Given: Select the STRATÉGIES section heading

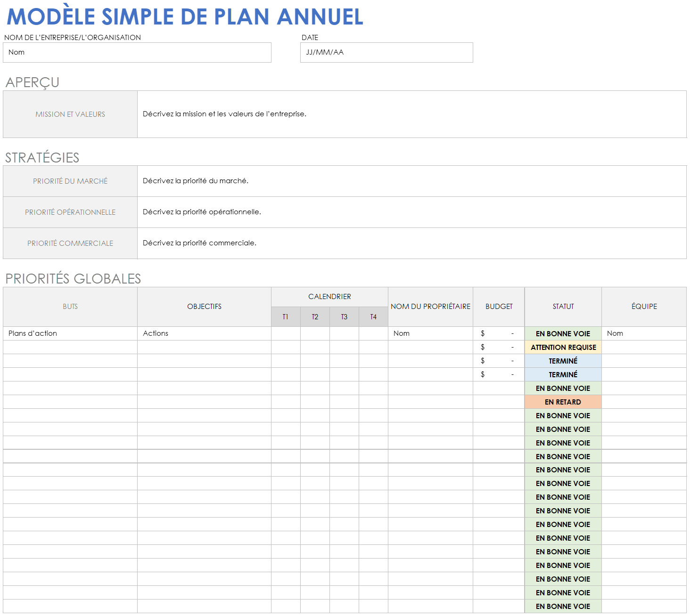Looking at the screenshot, I should tap(41, 158).
